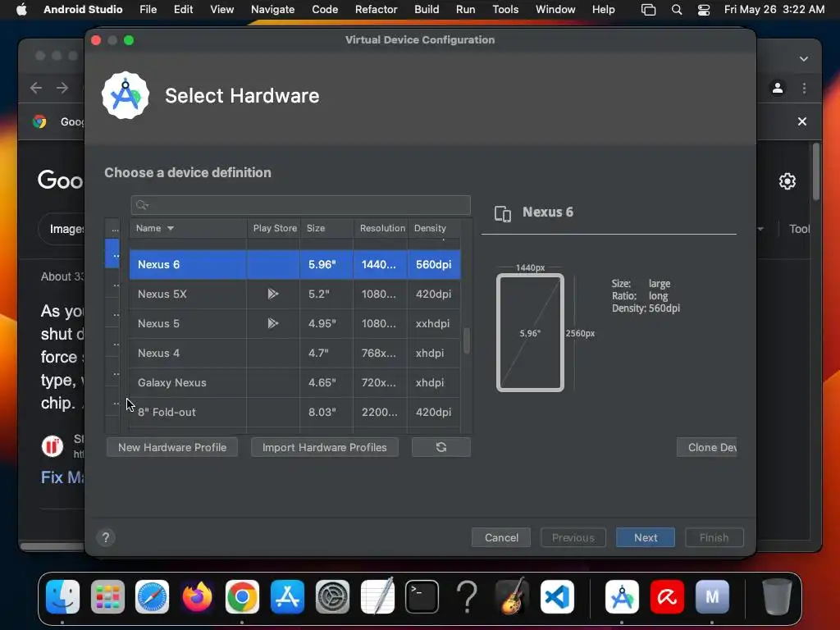Launch Terminal from the dock
The image size is (840, 630).
[422, 596]
